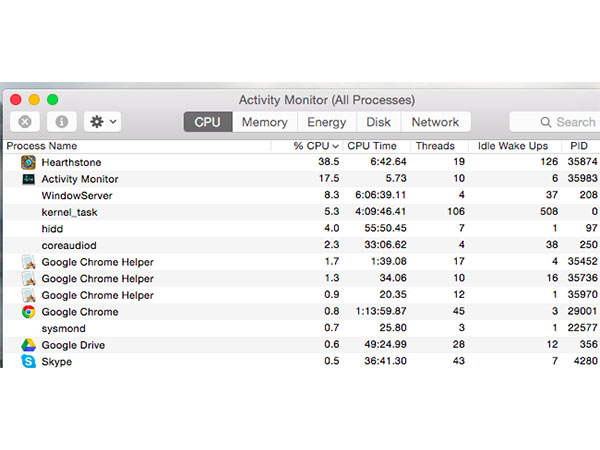Click the green zoom window button
Screen dimensions: 600x450
tap(52, 99)
